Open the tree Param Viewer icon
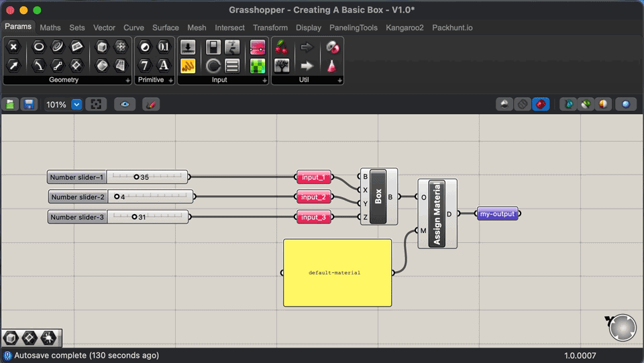 282,66
